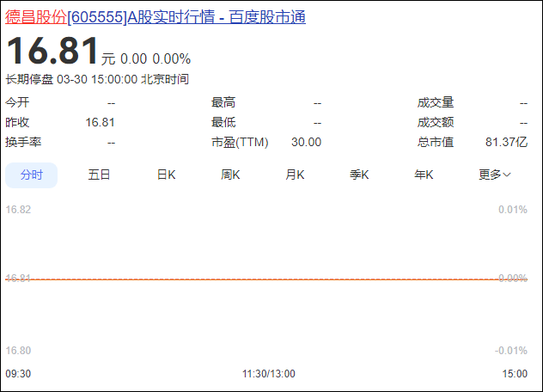Select the 分时 chart tab
The height and width of the screenshot is (392, 543).
tap(32, 175)
